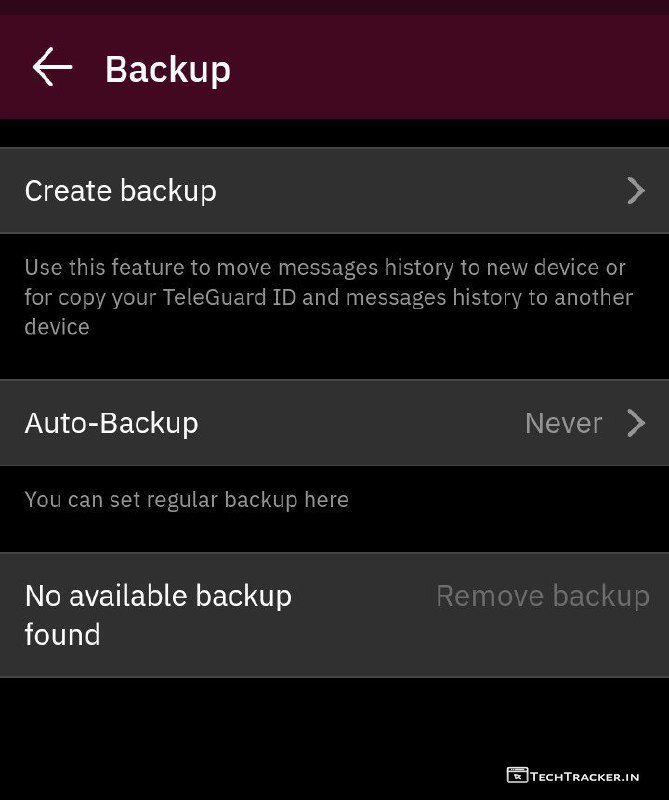669x800 pixels.
Task: Click the TechTracker.in watermark text
Action: coord(587,775)
